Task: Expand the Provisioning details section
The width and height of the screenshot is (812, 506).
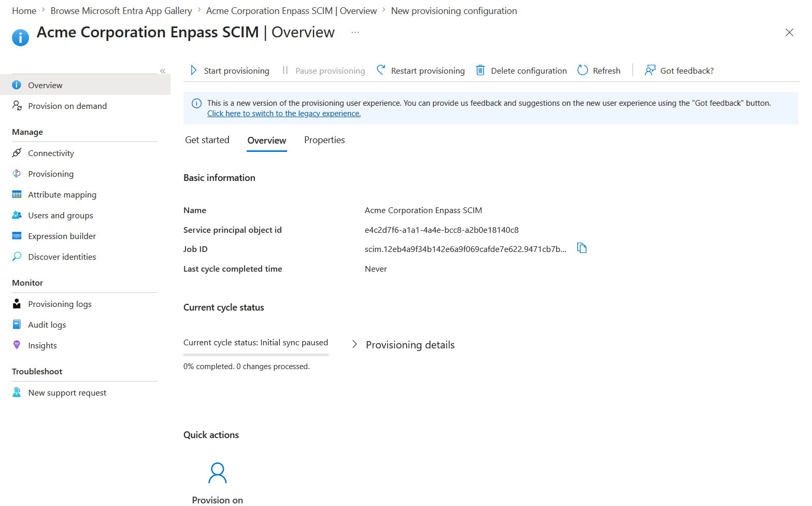Action: tap(404, 345)
